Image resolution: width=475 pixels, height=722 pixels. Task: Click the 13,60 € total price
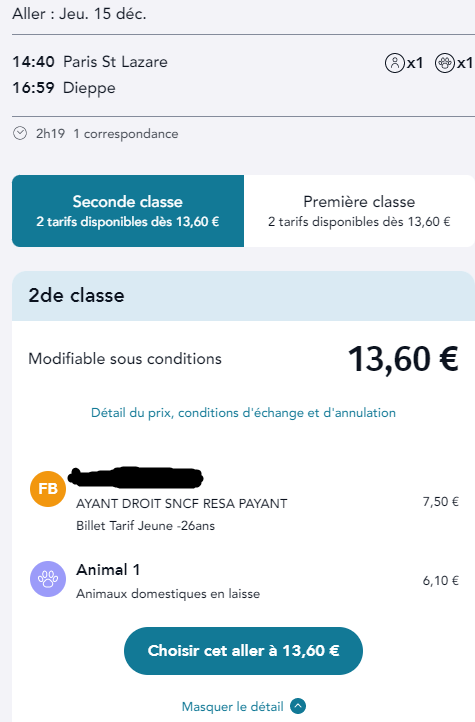click(403, 359)
